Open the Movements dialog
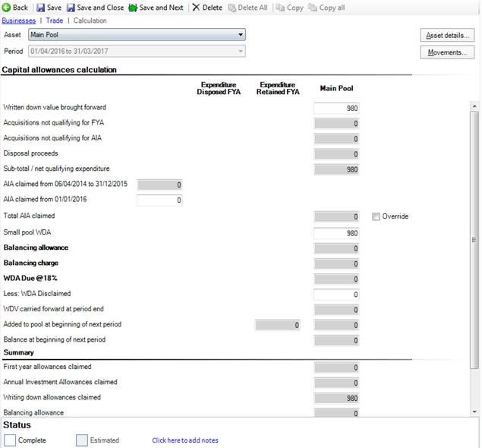The width and height of the screenshot is (482, 448). coord(447,52)
